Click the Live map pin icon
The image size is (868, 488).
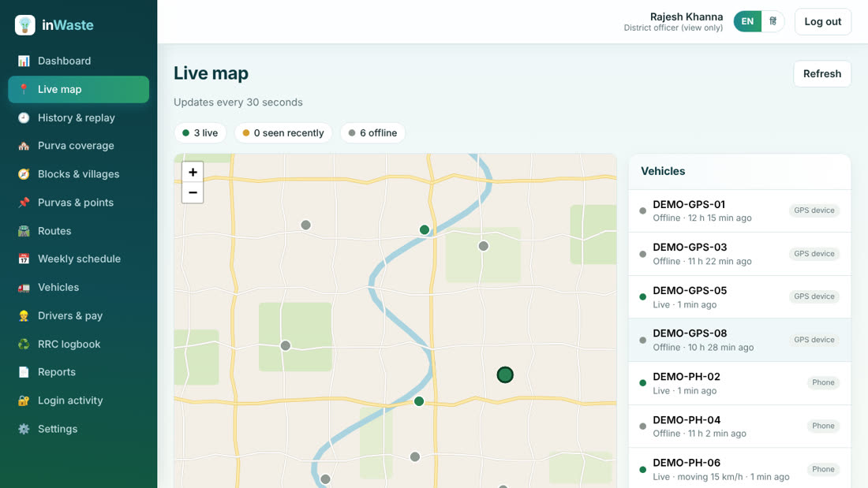[23, 89]
